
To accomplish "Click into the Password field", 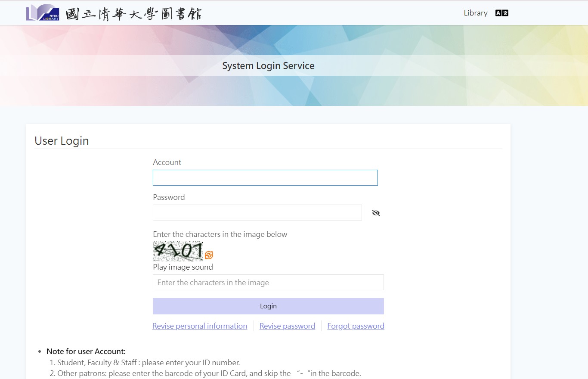I will [257, 213].
